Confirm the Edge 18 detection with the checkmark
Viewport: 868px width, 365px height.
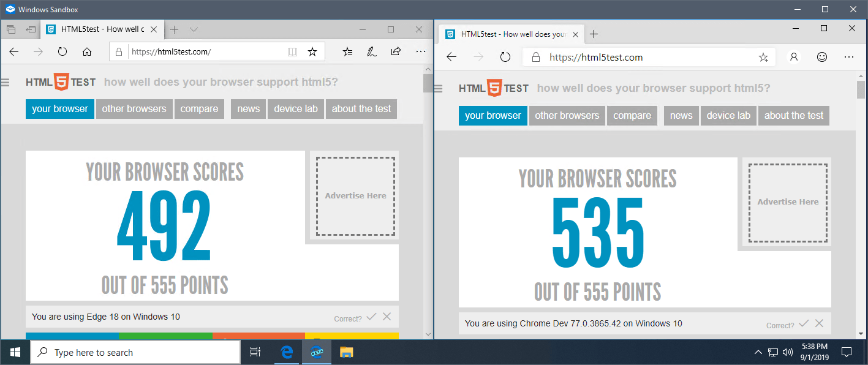click(371, 317)
